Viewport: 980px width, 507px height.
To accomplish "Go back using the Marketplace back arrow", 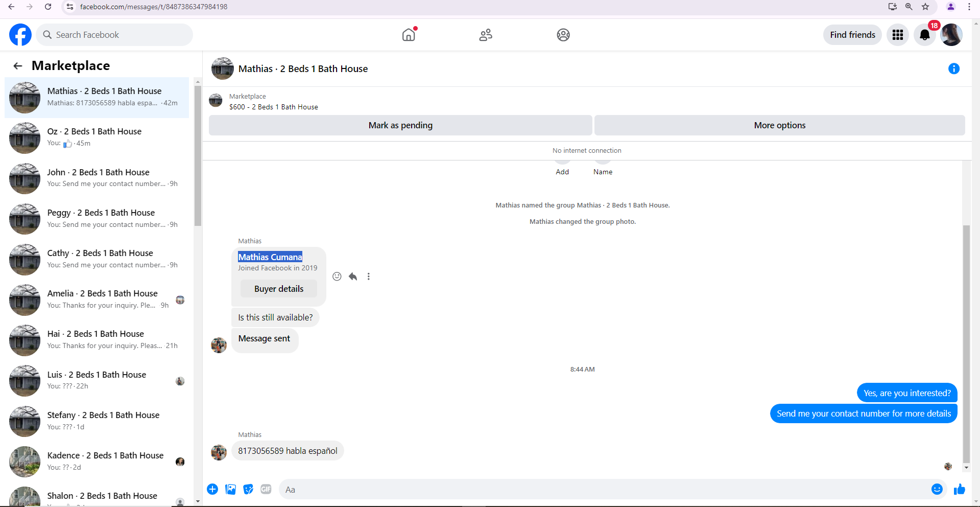I will pyautogui.click(x=18, y=66).
